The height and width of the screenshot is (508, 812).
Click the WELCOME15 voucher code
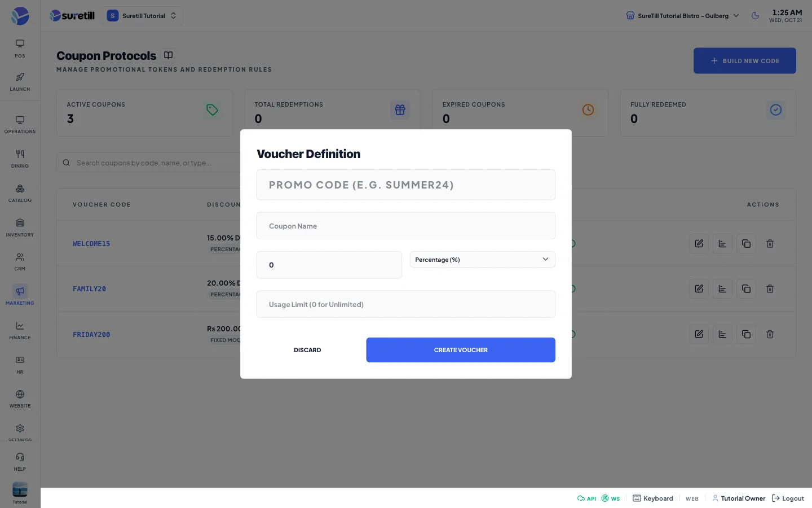coord(91,244)
